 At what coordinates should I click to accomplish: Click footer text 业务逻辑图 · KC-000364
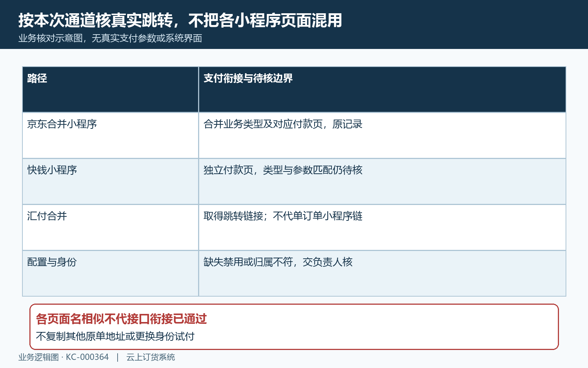(x=64, y=357)
